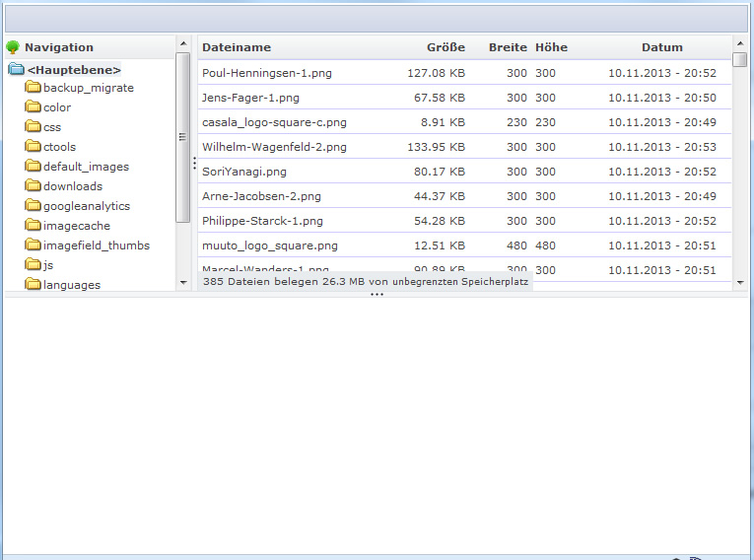Open the downloads folder
This screenshot has width=754, height=560.
72,186
